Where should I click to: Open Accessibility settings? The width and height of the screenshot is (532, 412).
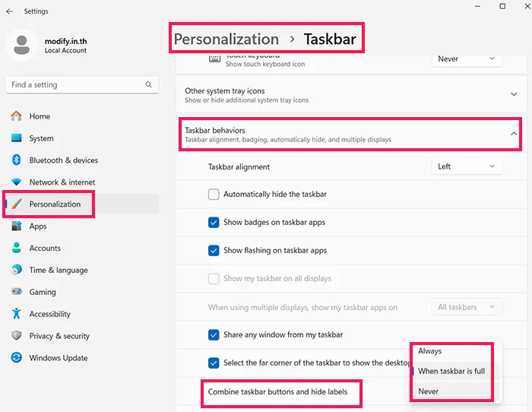click(x=50, y=314)
